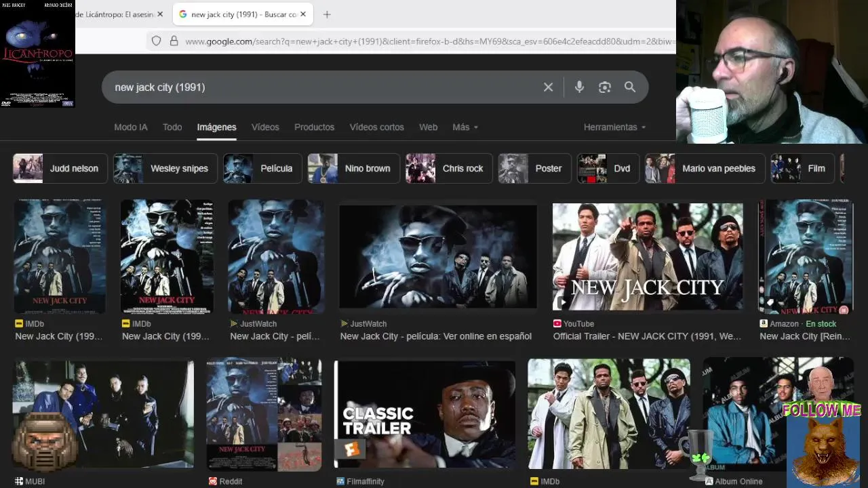Click the first 'New Jack City (199...' IMDb title
Viewport: 868px width, 488px height.
tap(59, 336)
